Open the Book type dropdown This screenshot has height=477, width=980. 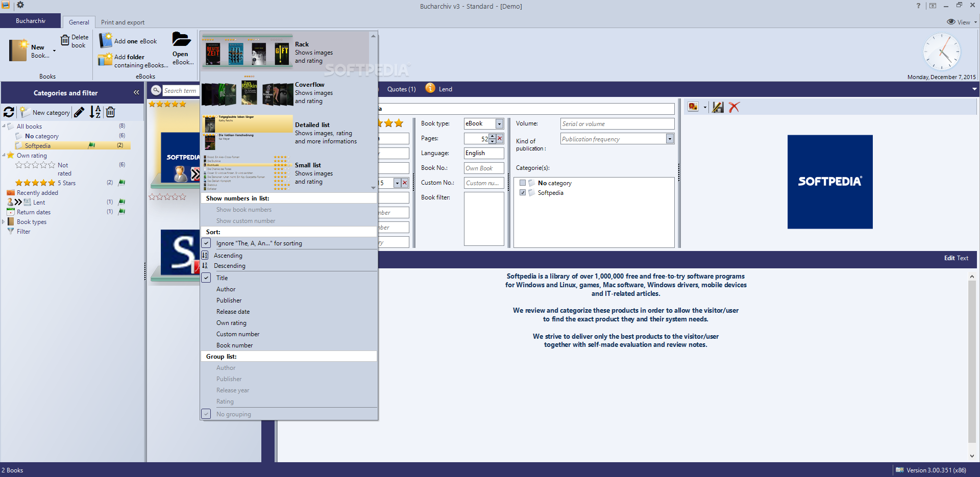(499, 123)
